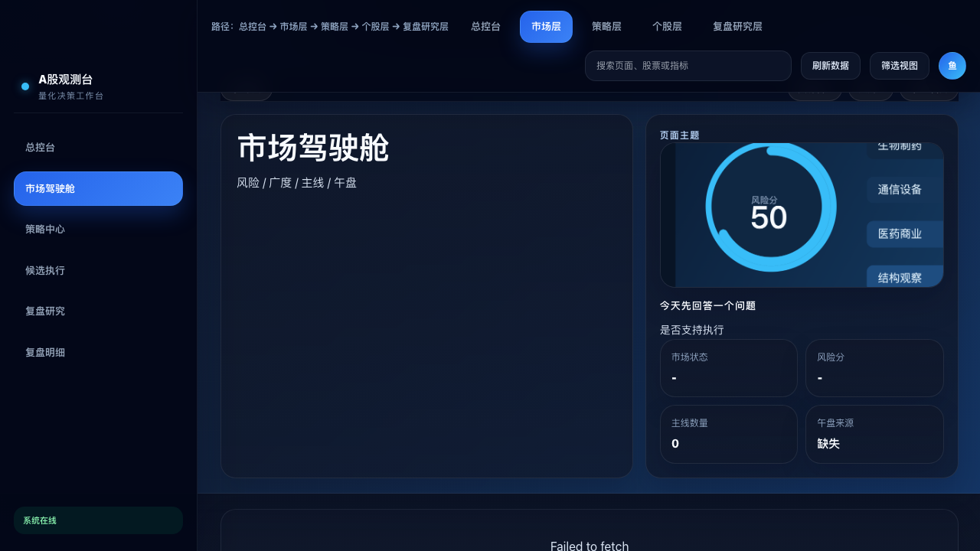The width and height of the screenshot is (980, 551).
Task: Click the 量化决策工作台 subtitle
Action: [x=71, y=96]
